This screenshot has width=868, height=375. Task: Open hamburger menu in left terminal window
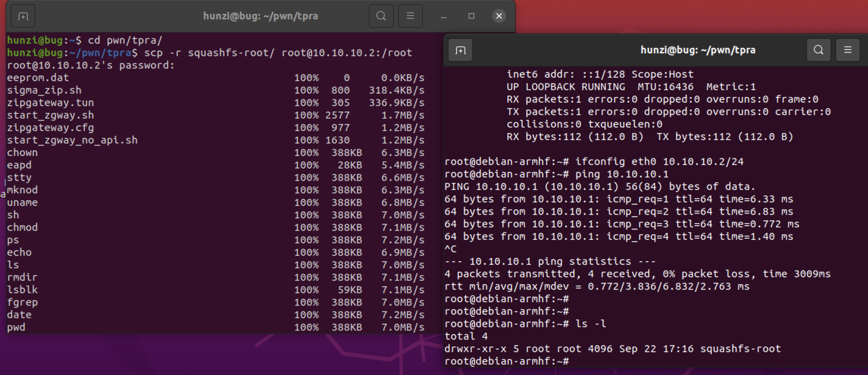(x=410, y=16)
